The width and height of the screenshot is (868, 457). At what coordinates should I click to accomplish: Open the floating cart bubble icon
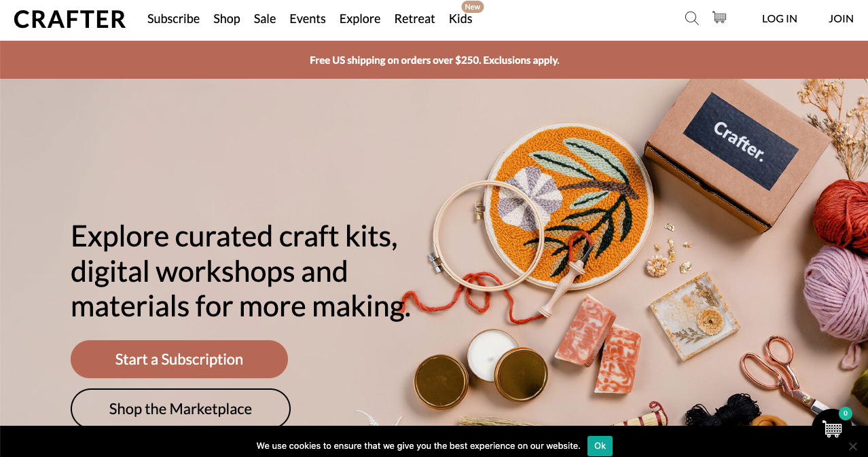(832, 428)
